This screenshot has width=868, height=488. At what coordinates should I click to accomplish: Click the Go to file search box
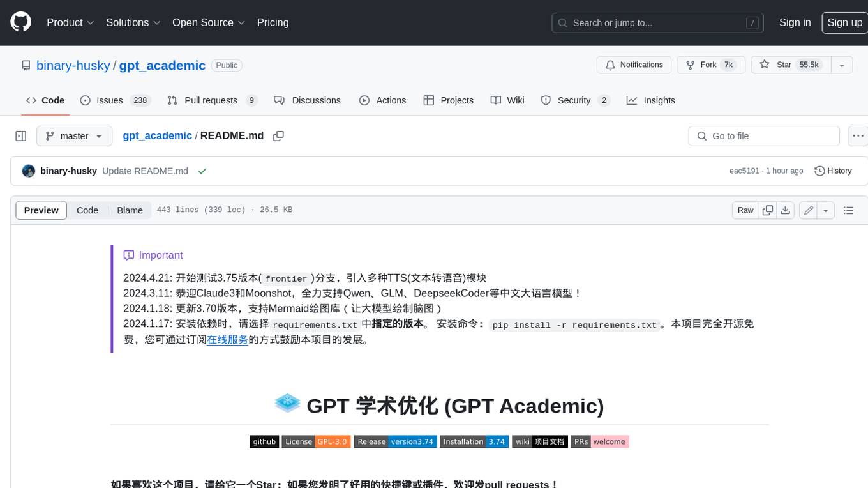tap(764, 136)
